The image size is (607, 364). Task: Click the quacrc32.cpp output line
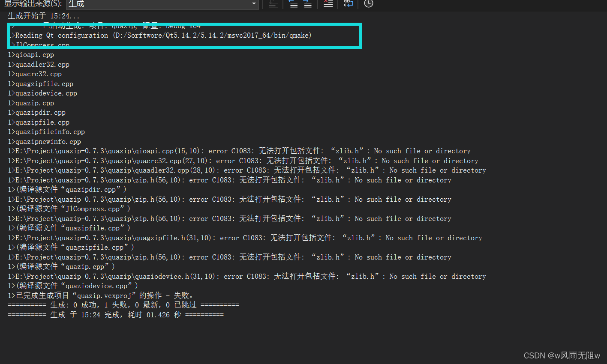[35, 74]
